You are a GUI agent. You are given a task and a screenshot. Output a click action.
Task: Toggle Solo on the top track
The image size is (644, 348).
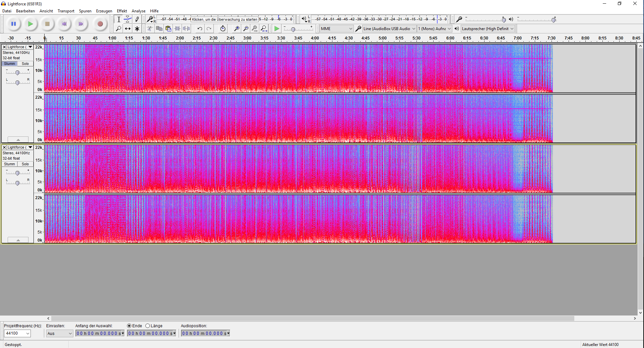pos(25,64)
